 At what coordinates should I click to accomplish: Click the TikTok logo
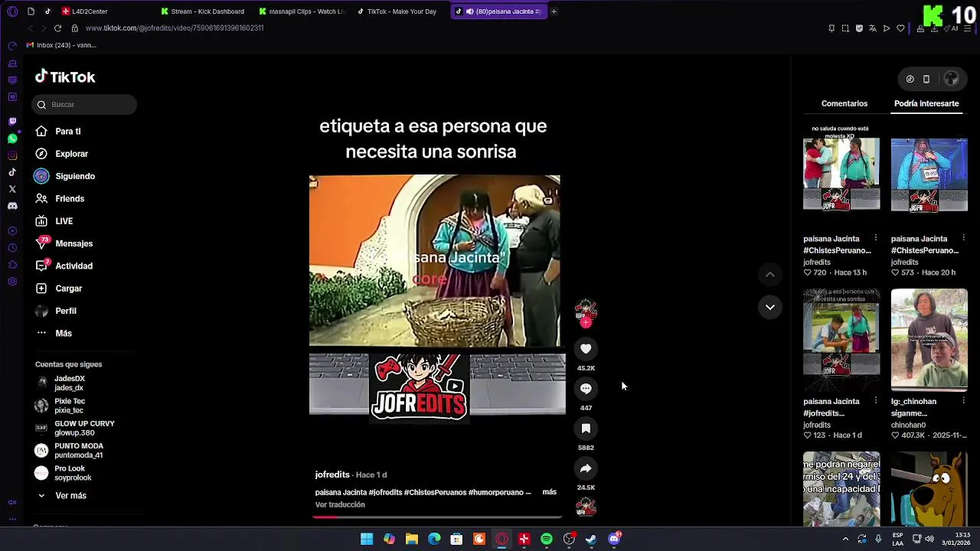pyautogui.click(x=65, y=77)
